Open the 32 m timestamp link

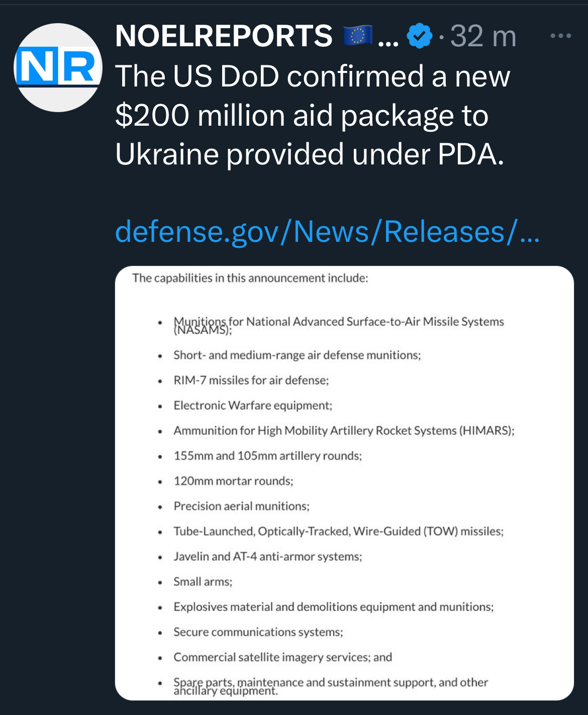point(483,36)
